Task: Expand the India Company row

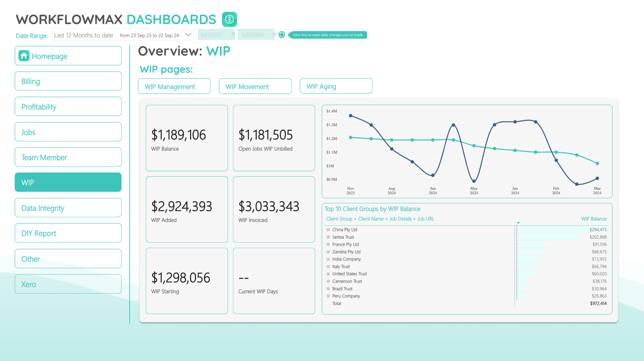Action: pyautogui.click(x=328, y=259)
